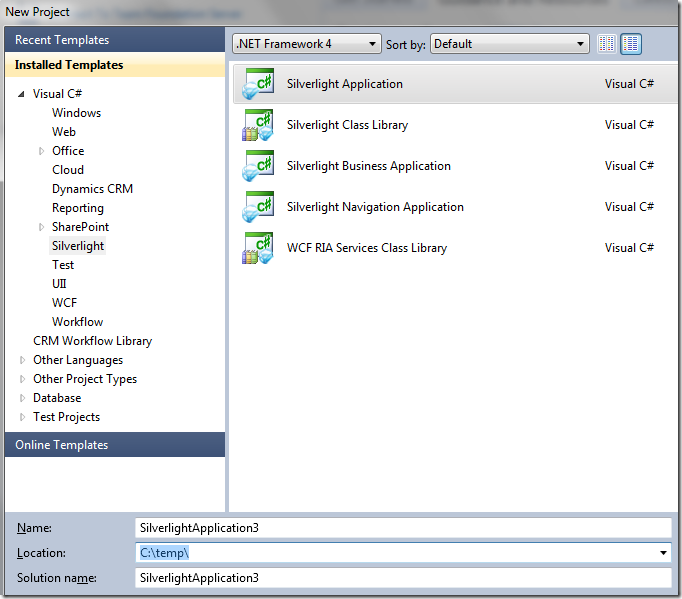Select the Reporting category
Screen dimensions: 682x599
78,208
